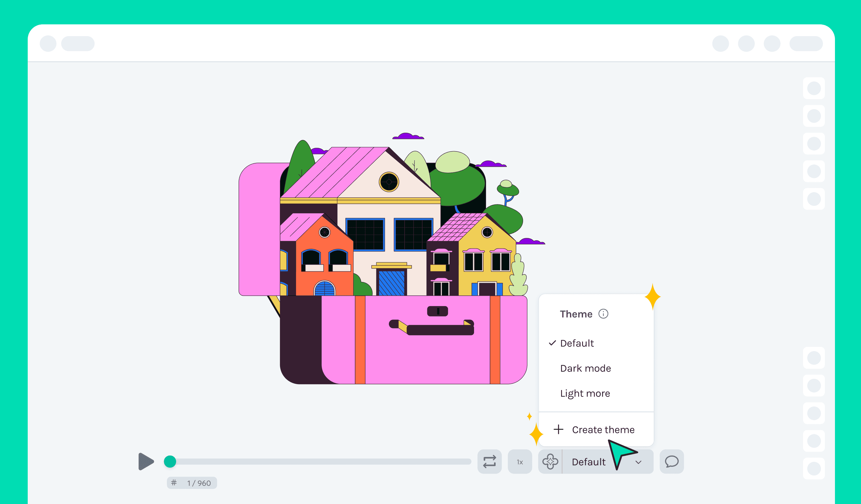Click the Default label in the bottom toolbar

coord(588,462)
